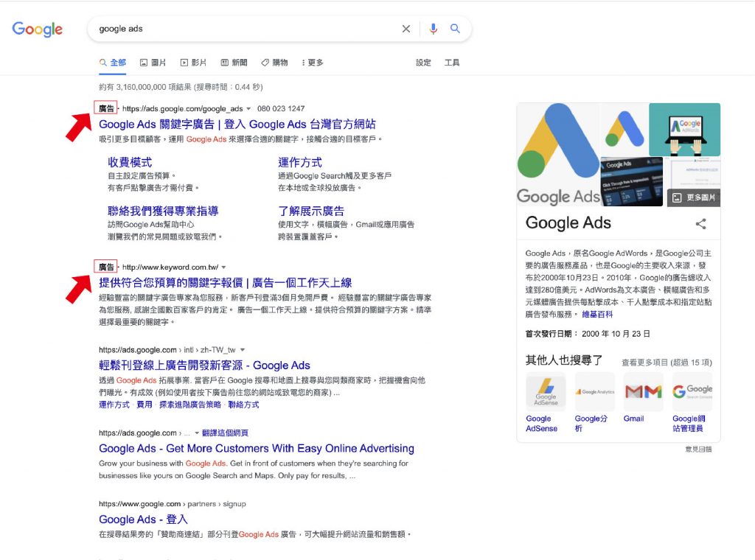The width and height of the screenshot is (755, 560).
Task: Click teal laptop Google AdWords image
Action: [685, 130]
